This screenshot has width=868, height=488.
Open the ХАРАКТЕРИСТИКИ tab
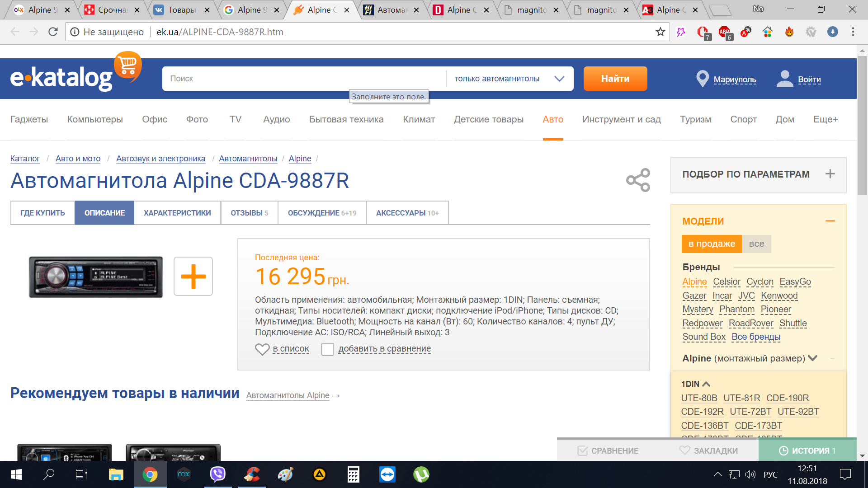tap(177, 213)
